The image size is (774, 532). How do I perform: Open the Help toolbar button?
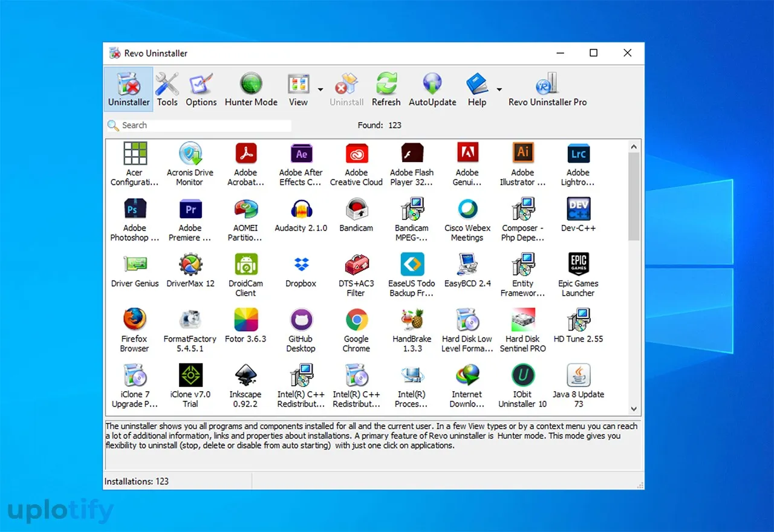[x=477, y=89]
